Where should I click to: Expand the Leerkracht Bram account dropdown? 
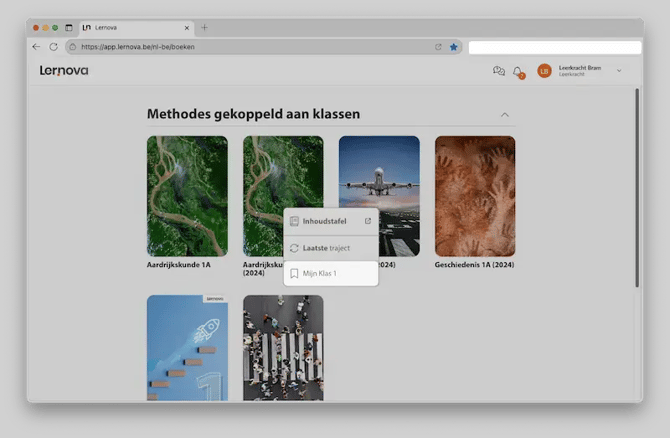[619, 71]
